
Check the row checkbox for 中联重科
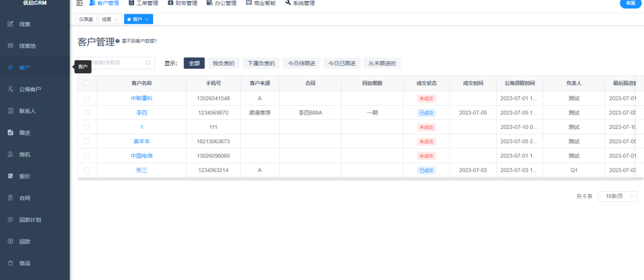(x=87, y=98)
